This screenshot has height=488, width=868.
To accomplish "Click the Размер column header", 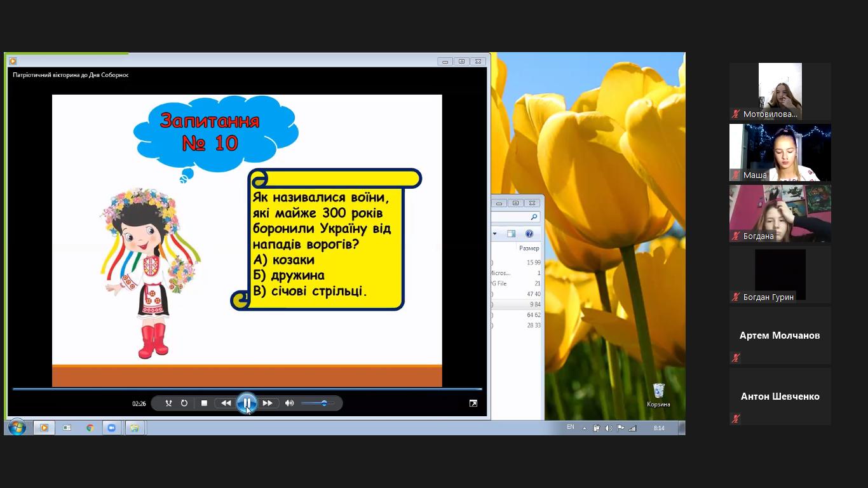I will (x=529, y=248).
